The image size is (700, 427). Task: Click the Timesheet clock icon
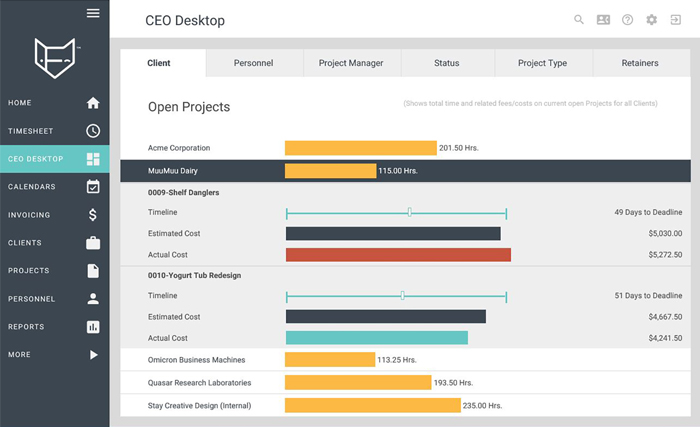[x=93, y=131]
